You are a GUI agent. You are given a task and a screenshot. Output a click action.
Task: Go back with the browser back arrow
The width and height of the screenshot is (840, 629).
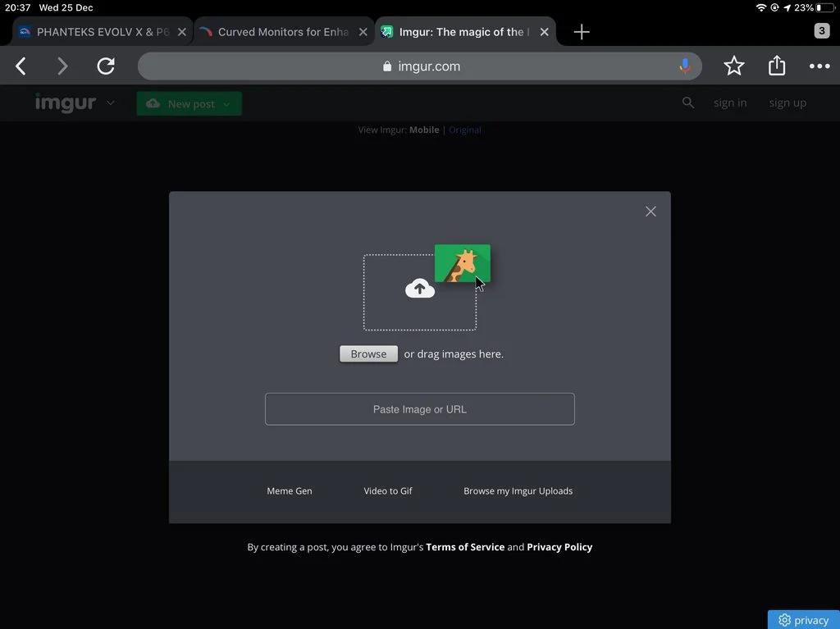click(x=21, y=66)
